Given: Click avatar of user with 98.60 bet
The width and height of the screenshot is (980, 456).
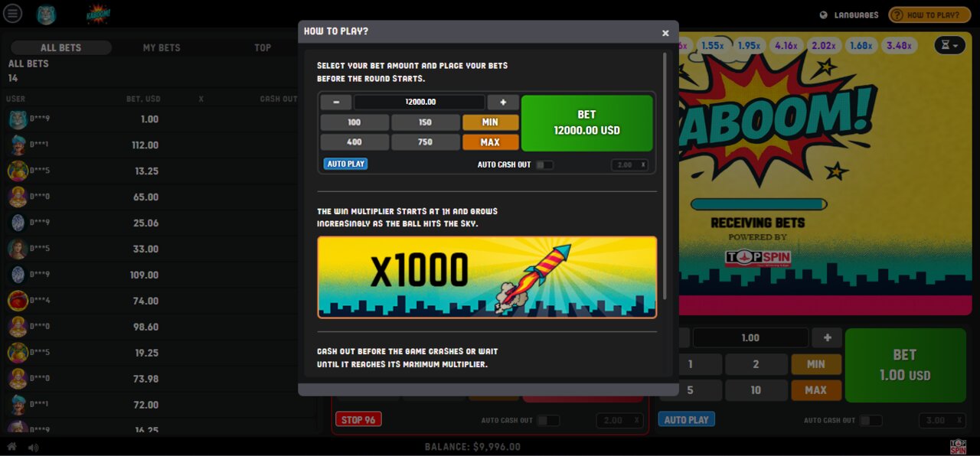Looking at the screenshot, I should 18,327.
